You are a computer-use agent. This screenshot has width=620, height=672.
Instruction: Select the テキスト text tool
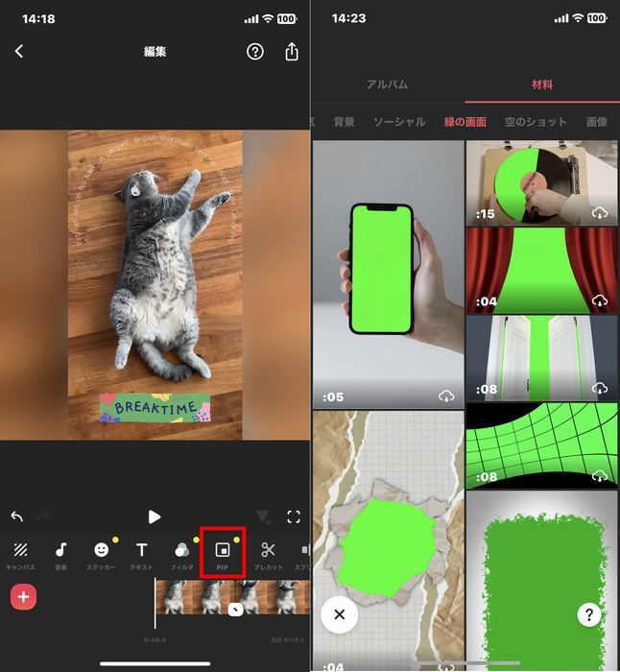(141, 555)
